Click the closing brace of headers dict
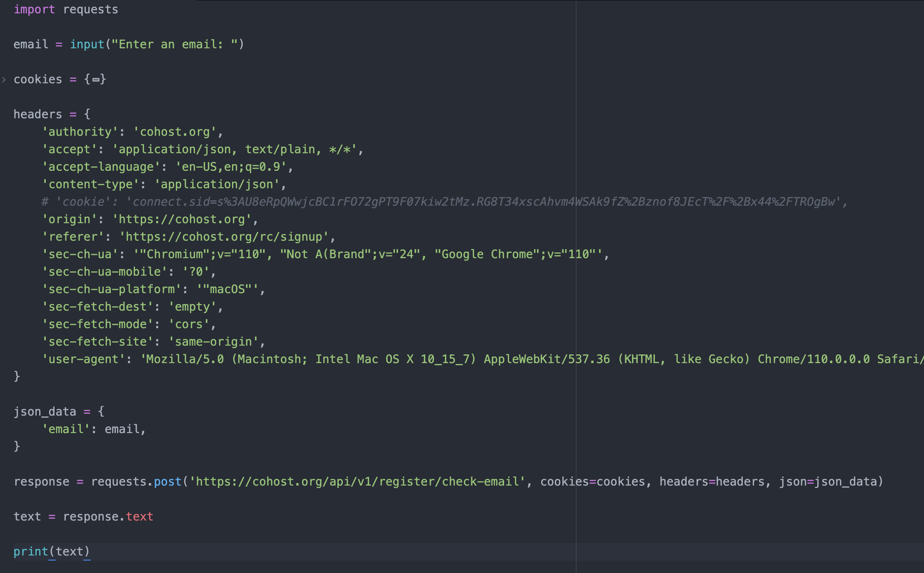The height and width of the screenshot is (573, 924). (x=17, y=376)
